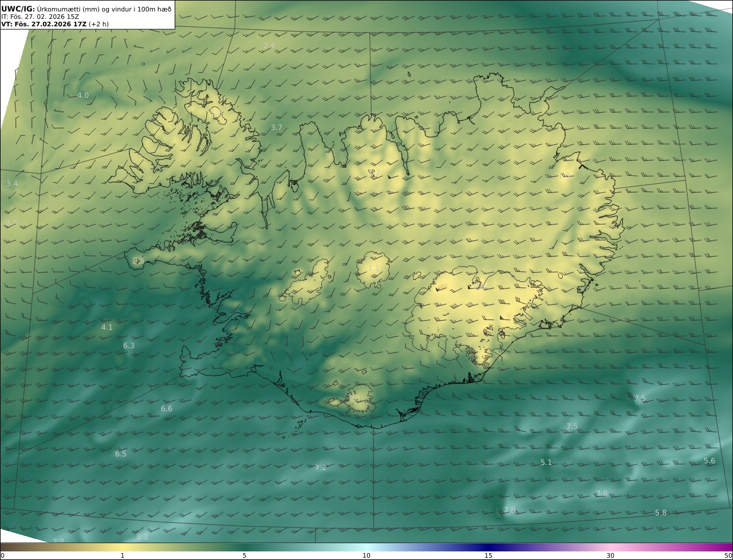Click the colorbar tick label 10
Image resolution: width=733 pixels, height=560 pixels.
(x=366, y=555)
